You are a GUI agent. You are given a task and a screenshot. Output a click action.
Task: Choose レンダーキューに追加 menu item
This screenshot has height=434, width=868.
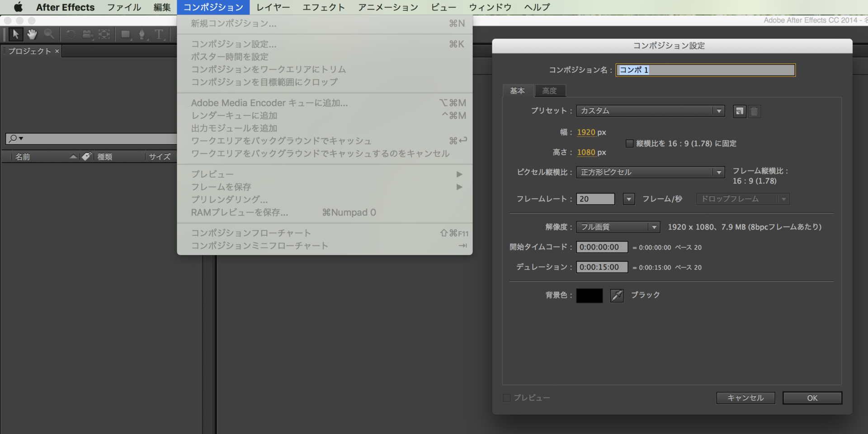click(325, 115)
